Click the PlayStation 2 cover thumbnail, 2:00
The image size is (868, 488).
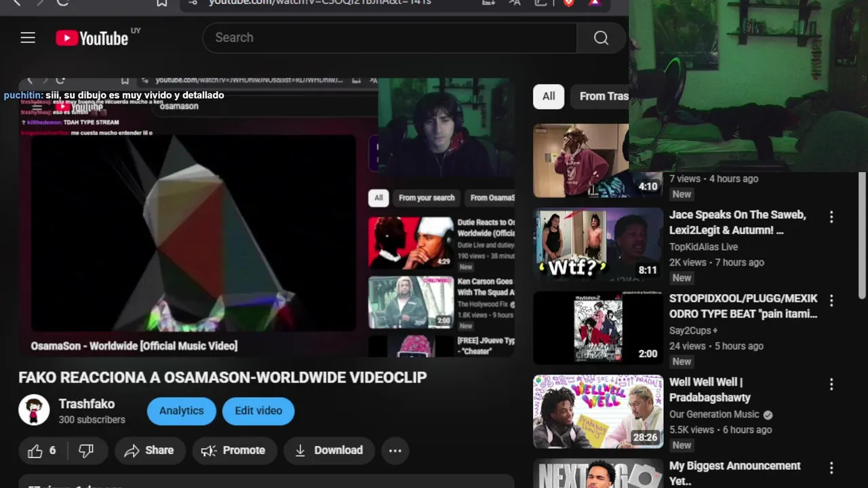598,328
